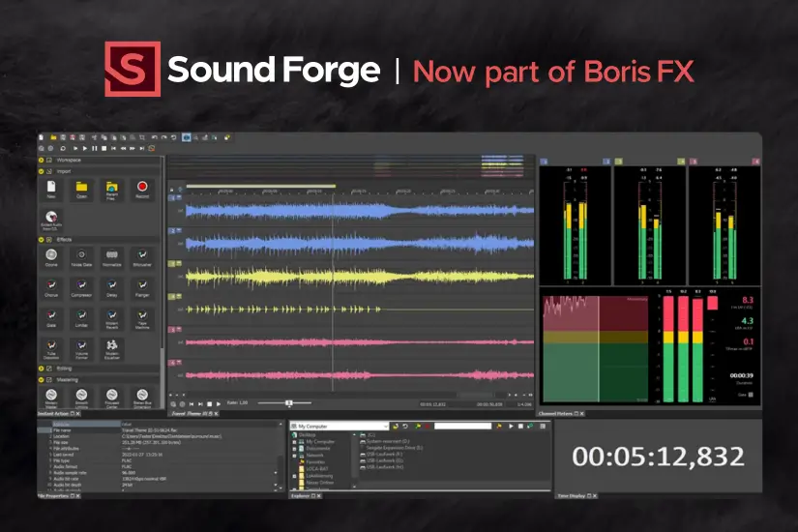798x532 pixels.
Task: Toggle the Gate checkbox in loudness meter
Action: pos(751,395)
